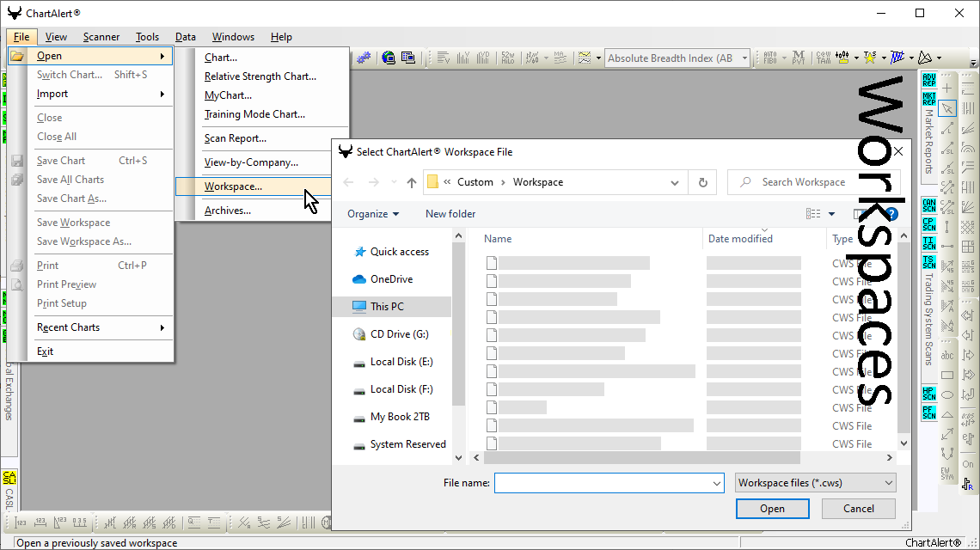Screen dimensions: 980x550
Task: Select the crosshair plus tool
Action: point(947,89)
